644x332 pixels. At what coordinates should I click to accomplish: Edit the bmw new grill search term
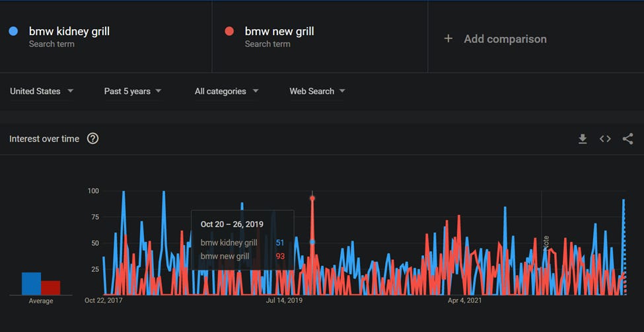tap(279, 31)
